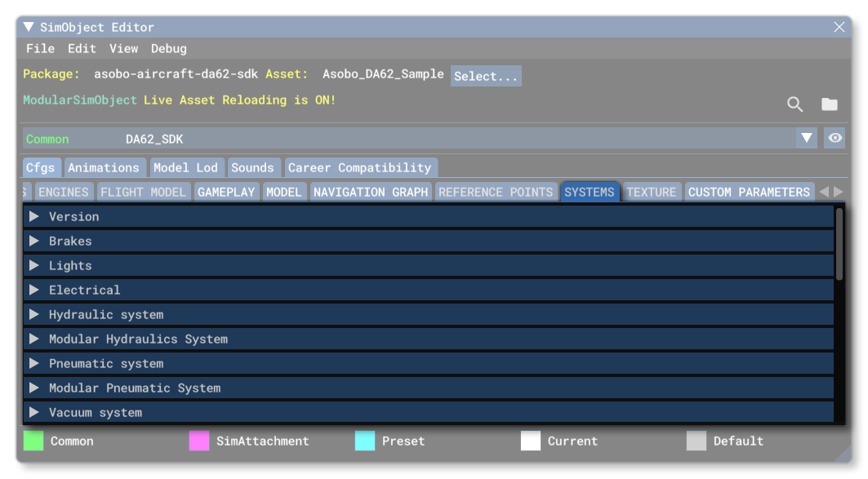868x479 pixels.
Task: Collapse the SimObject Editor title triangle
Action: tap(28, 26)
